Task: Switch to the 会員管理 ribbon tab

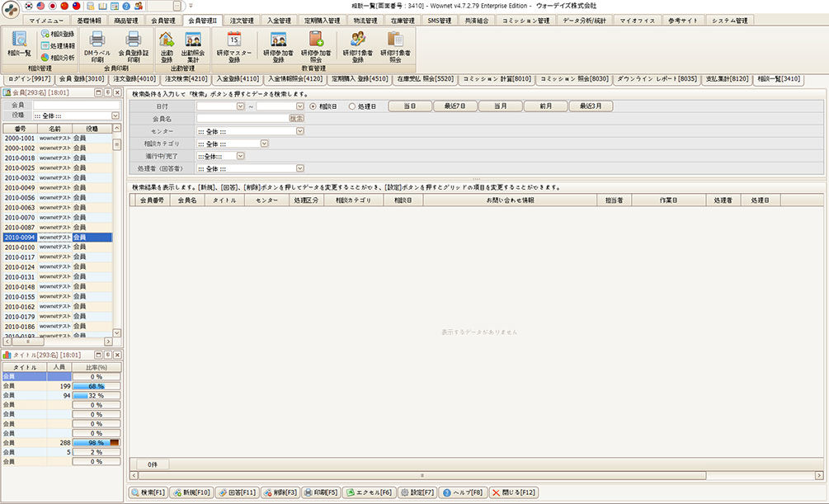Action: tap(163, 21)
